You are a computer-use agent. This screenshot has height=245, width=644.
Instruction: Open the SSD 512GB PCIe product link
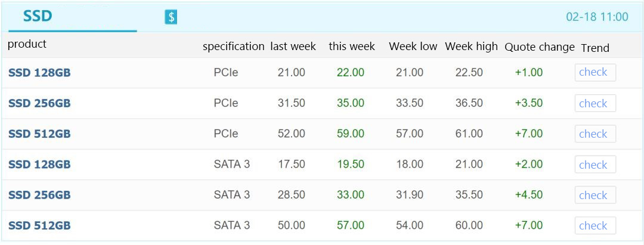pos(39,134)
